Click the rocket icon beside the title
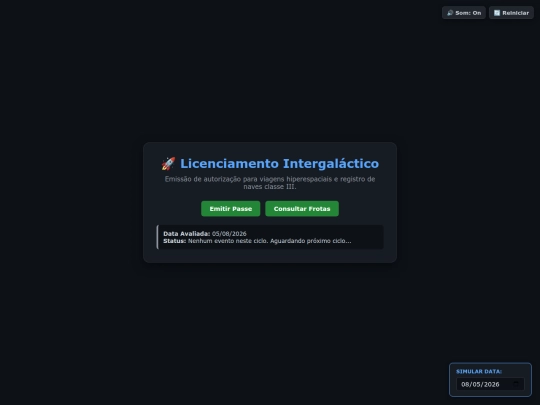 click(168, 164)
